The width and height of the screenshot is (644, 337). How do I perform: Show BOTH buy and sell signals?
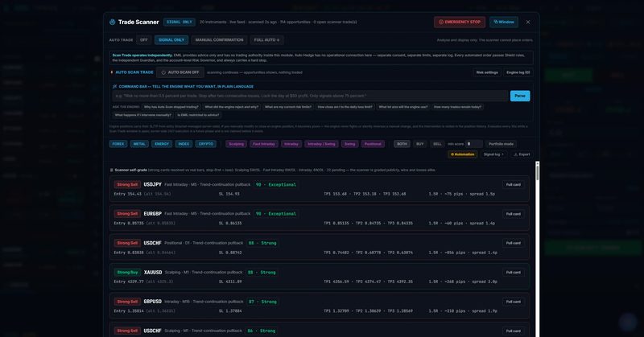[x=402, y=144]
